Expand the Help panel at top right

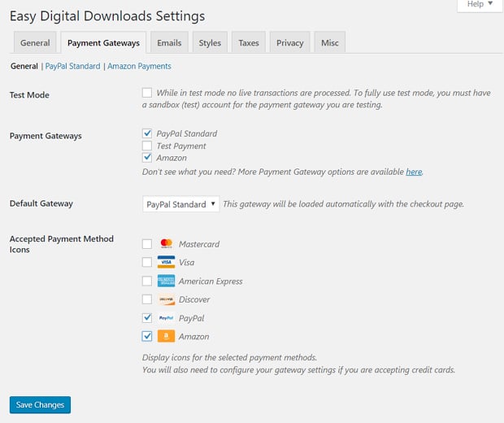click(480, 5)
